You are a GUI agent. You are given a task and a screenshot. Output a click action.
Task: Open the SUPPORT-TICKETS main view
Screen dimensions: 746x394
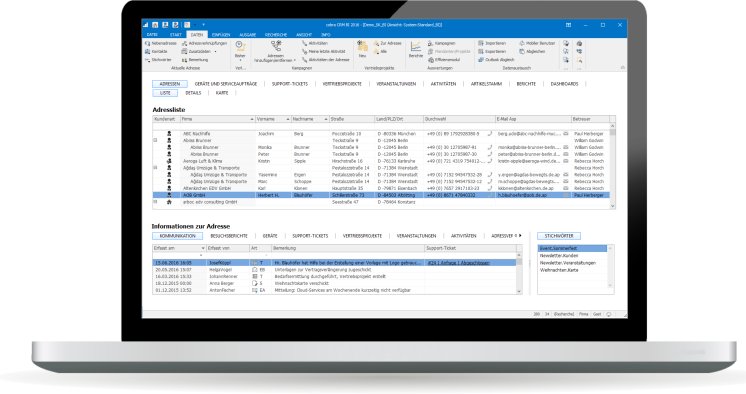pyautogui.click(x=290, y=84)
